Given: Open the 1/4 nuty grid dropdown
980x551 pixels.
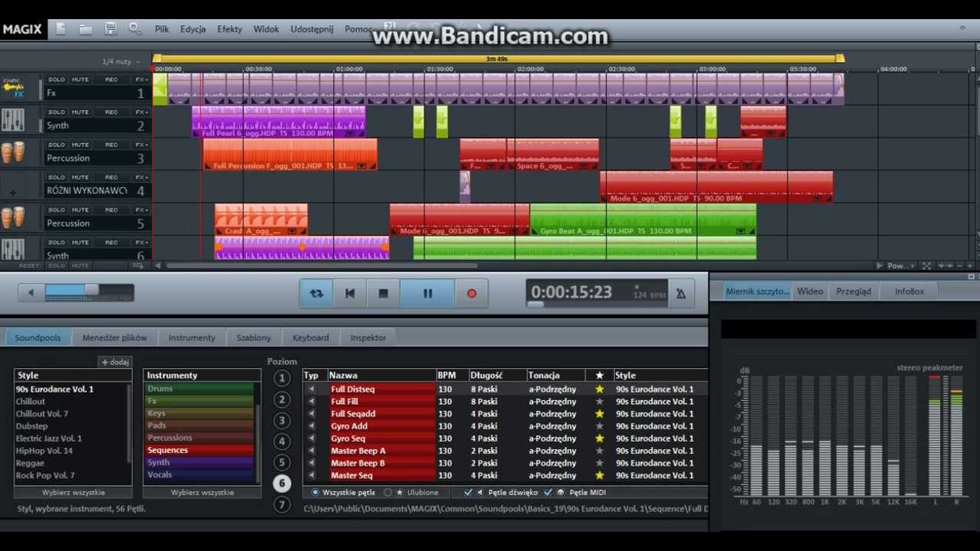Looking at the screenshot, I should 119,61.
